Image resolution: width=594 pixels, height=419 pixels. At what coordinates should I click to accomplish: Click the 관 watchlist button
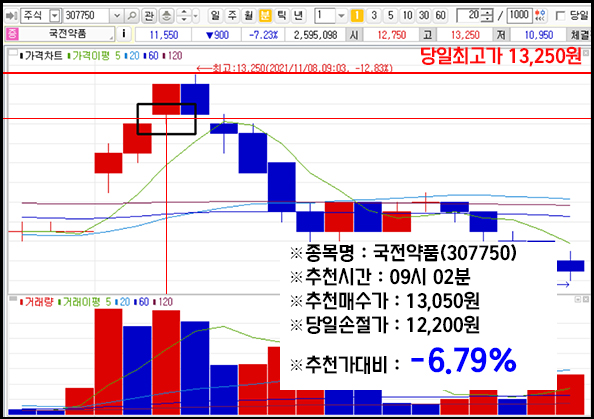pyautogui.click(x=149, y=16)
